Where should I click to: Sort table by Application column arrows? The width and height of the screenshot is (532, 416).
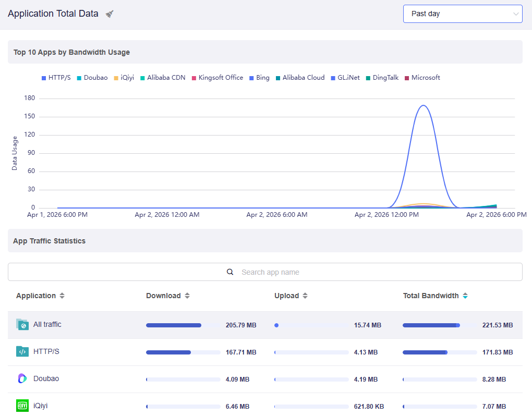(62, 296)
